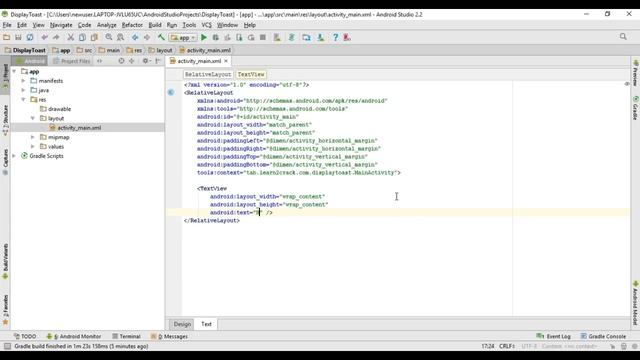Click the scroll from source target icon
640x360 pixels.
[121, 61]
